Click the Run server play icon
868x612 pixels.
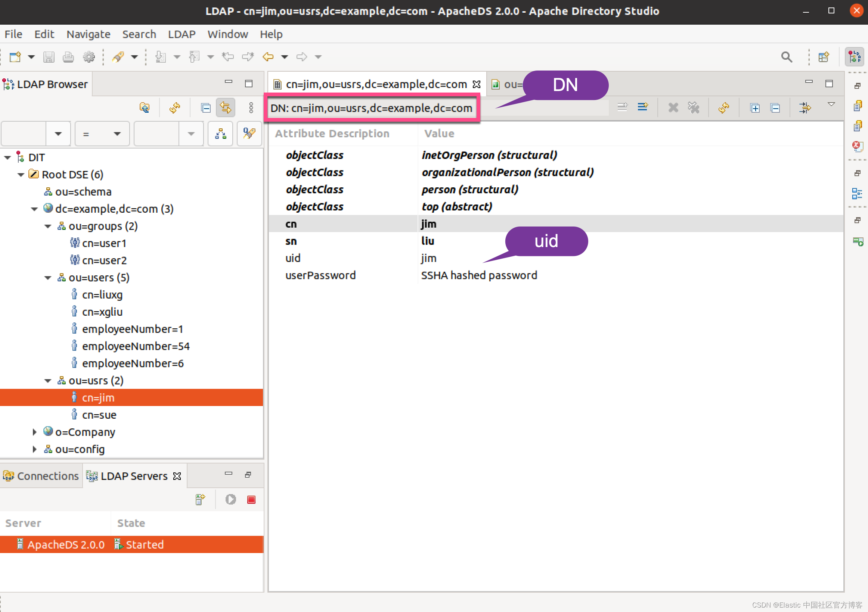230,500
